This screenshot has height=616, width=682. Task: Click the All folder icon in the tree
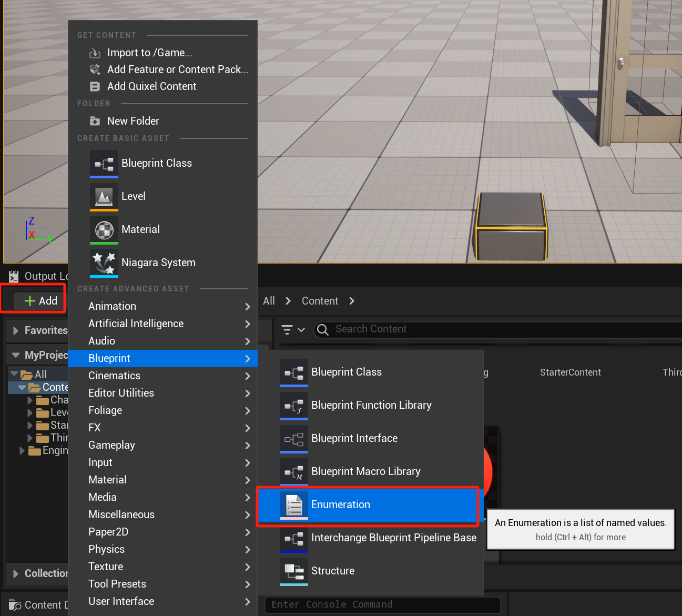pos(26,375)
